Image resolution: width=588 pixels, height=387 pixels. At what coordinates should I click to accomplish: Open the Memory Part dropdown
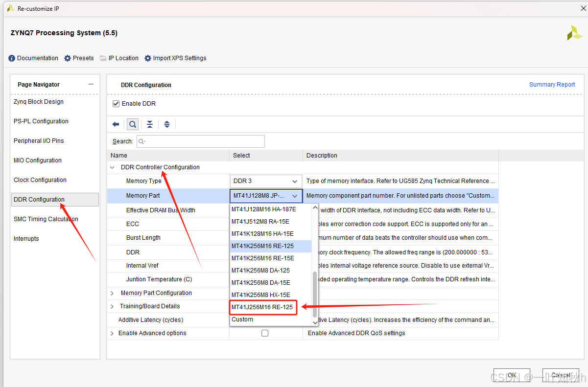click(266, 196)
